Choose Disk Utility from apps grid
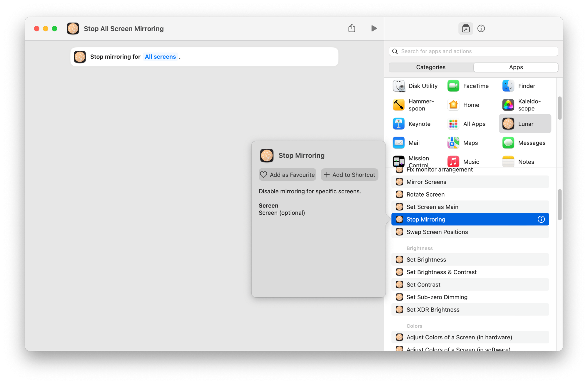Viewport: 588px width, 384px height. tap(415, 86)
